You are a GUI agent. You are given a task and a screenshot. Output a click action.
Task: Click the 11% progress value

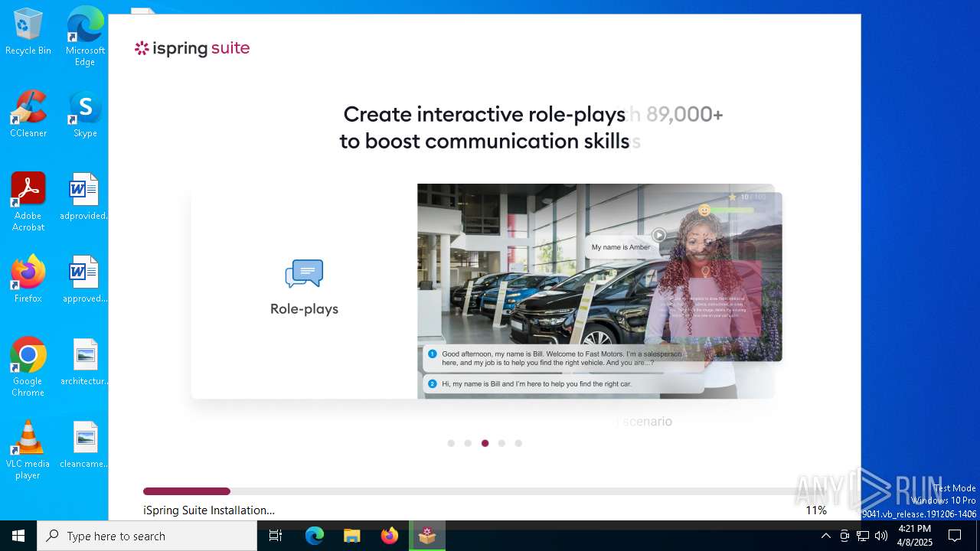coord(816,510)
